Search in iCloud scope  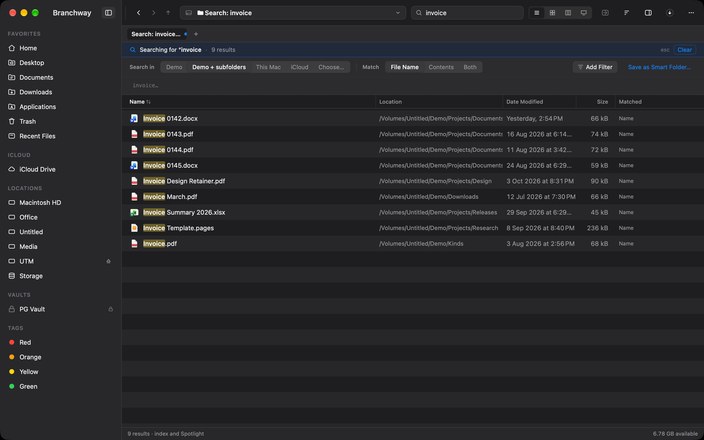tap(299, 67)
